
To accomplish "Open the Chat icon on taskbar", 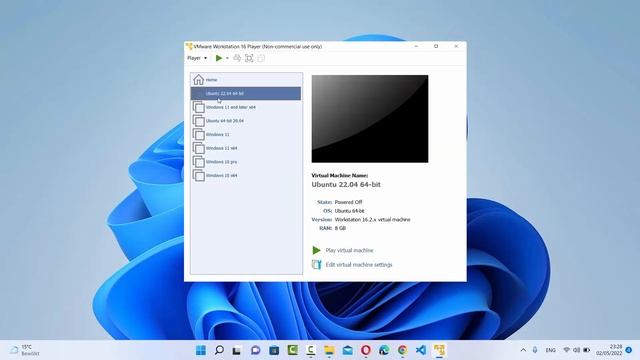I will click(x=256, y=350).
